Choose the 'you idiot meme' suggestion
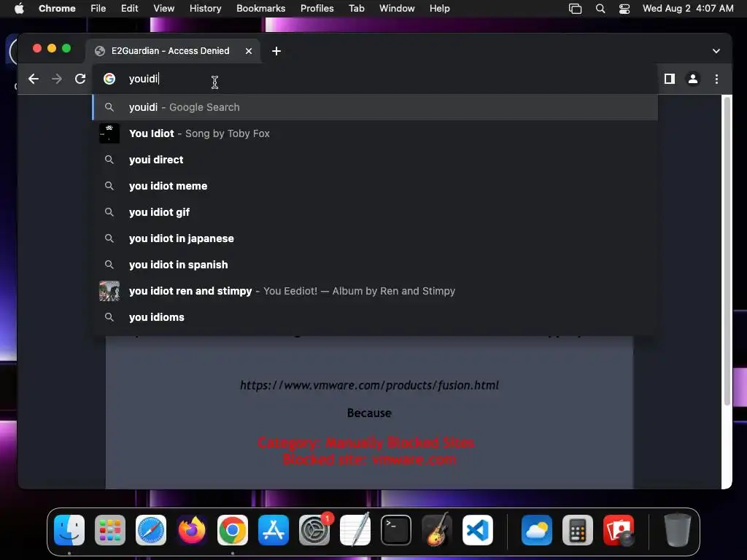Viewport: 747px width, 560px height. coord(376,186)
